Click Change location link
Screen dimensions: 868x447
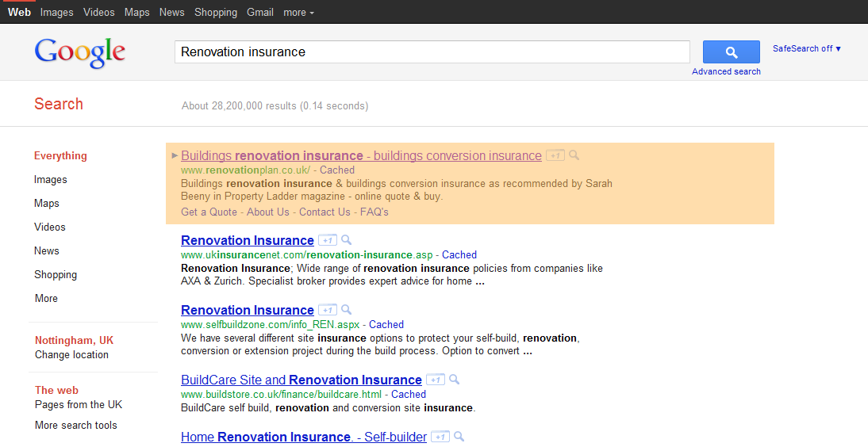(x=71, y=355)
